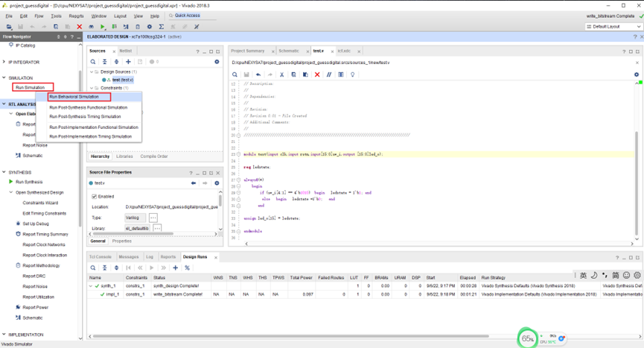Click the green Run Synthesis toolbar arrow
Viewport: 644px width, 348px height.
(103, 27)
